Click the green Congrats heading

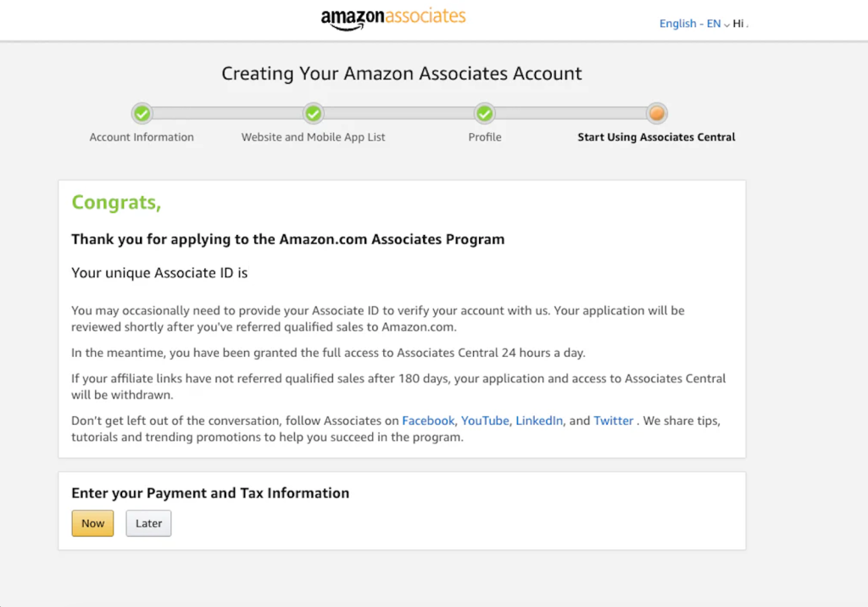(x=116, y=203)
